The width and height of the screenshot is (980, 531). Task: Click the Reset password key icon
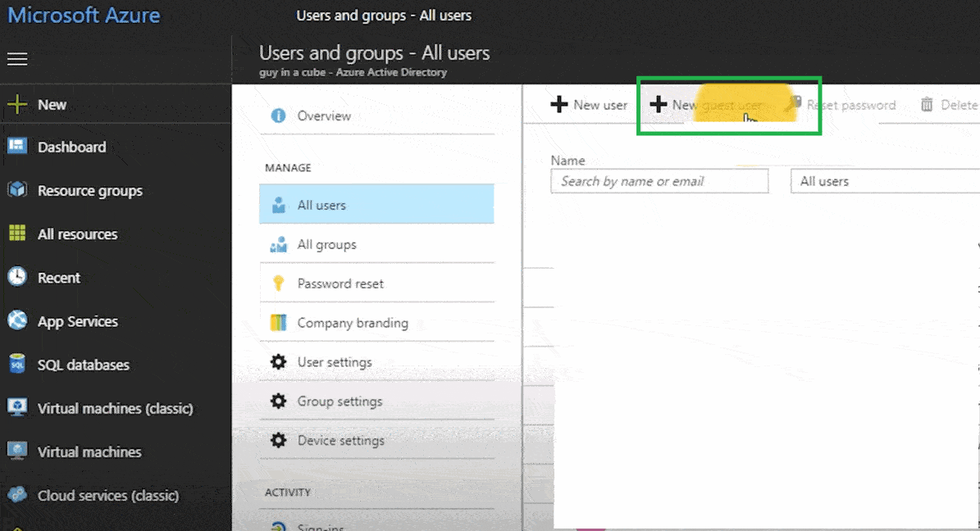tap(793, 103)
